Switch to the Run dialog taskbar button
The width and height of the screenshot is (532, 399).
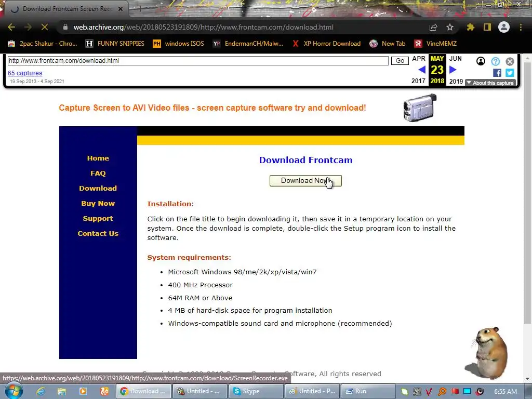click(368, 391)
